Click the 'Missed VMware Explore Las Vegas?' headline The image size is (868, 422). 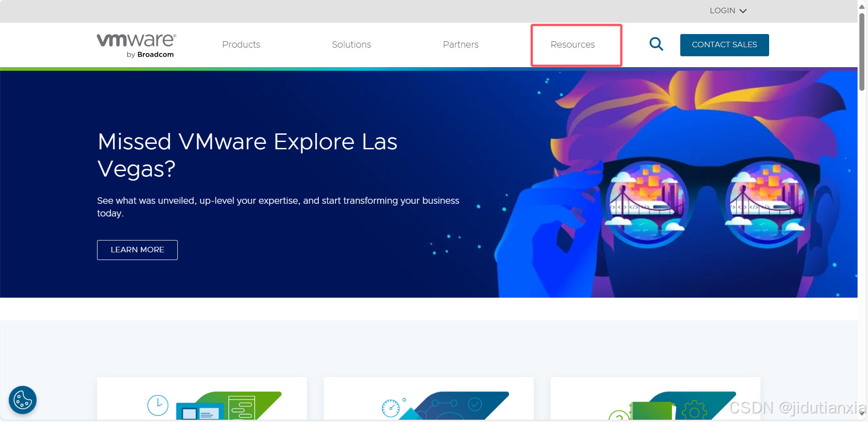tap(247, 155)
